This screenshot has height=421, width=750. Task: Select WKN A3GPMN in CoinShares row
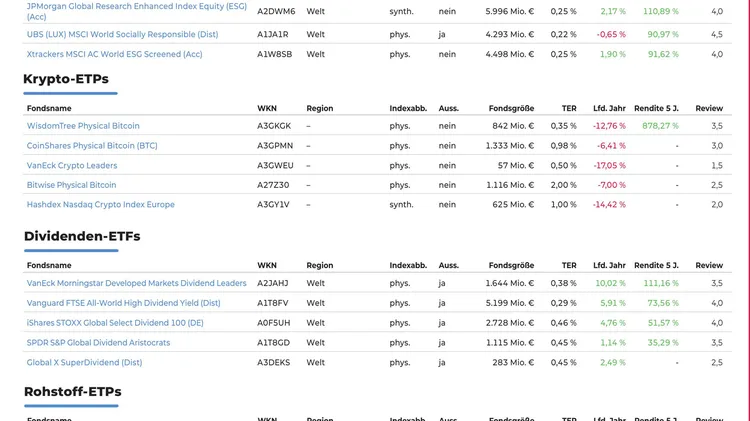click(x=275, y=145)
